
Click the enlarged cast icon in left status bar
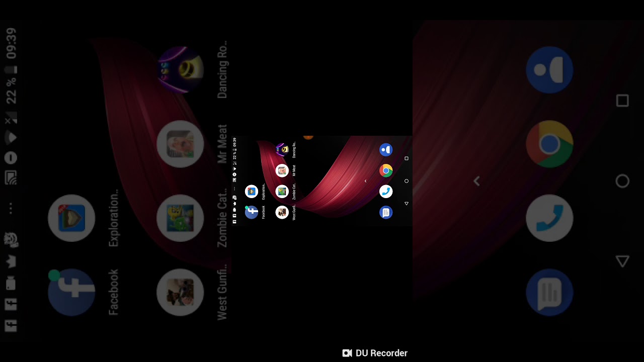click(11, 178)
